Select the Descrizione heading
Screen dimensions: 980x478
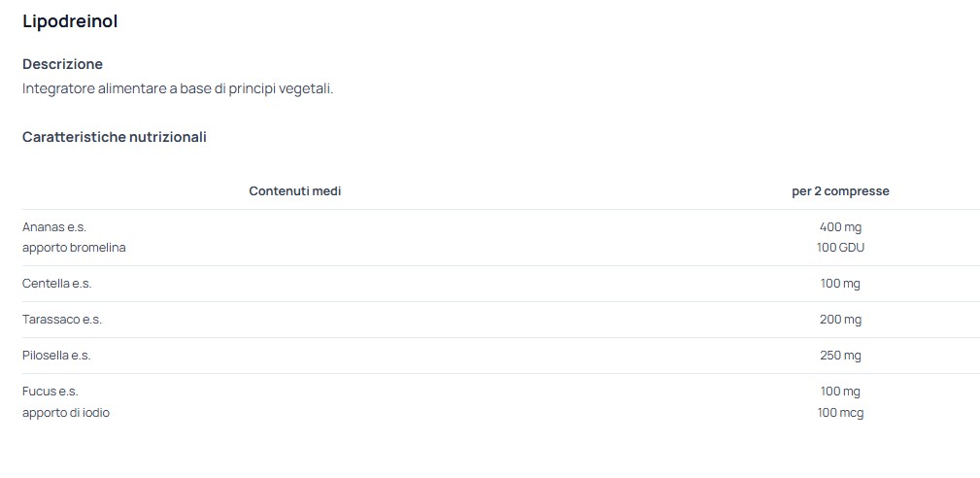(62, 64)
